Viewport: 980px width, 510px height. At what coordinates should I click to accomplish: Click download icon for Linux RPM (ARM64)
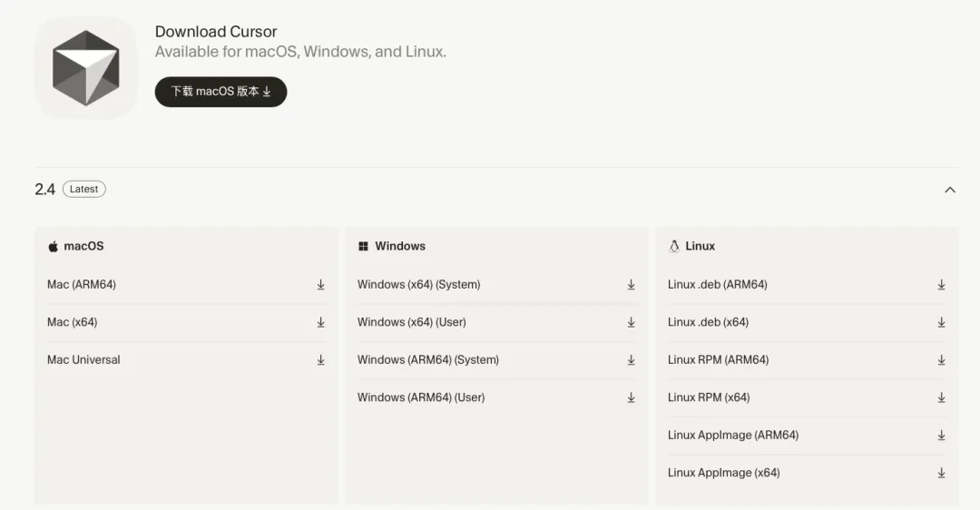coord(941,360)
